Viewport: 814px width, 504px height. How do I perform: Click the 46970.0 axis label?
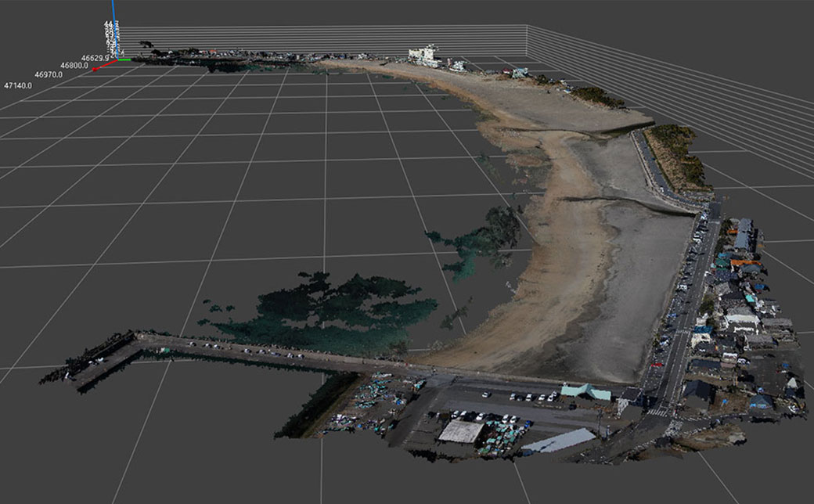49,74
